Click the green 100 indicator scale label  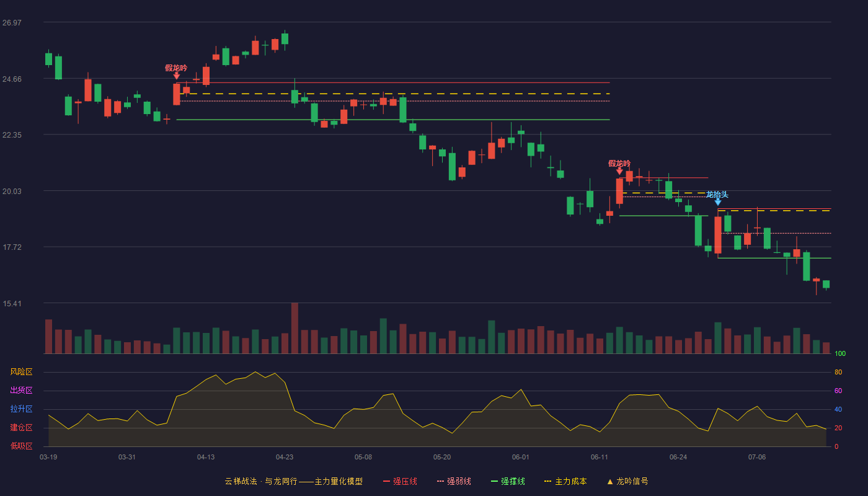coord(840,353)
